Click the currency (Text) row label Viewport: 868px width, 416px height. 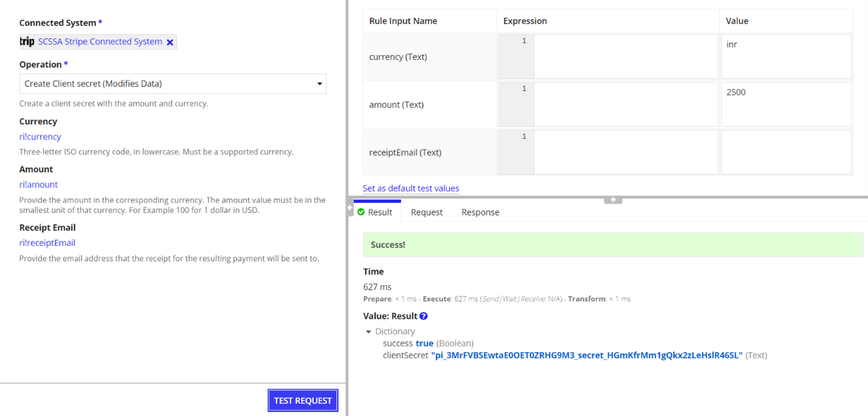[x=398, y=57]
